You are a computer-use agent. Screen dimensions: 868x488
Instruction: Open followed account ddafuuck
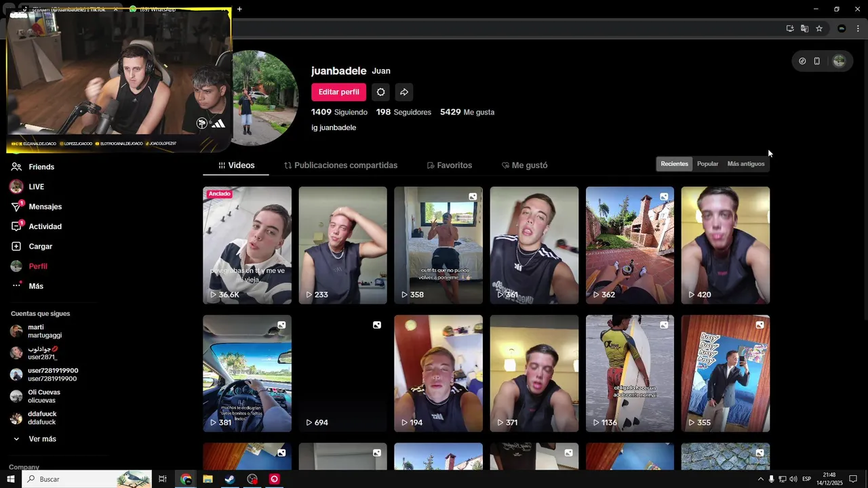(x=42, y=418)
